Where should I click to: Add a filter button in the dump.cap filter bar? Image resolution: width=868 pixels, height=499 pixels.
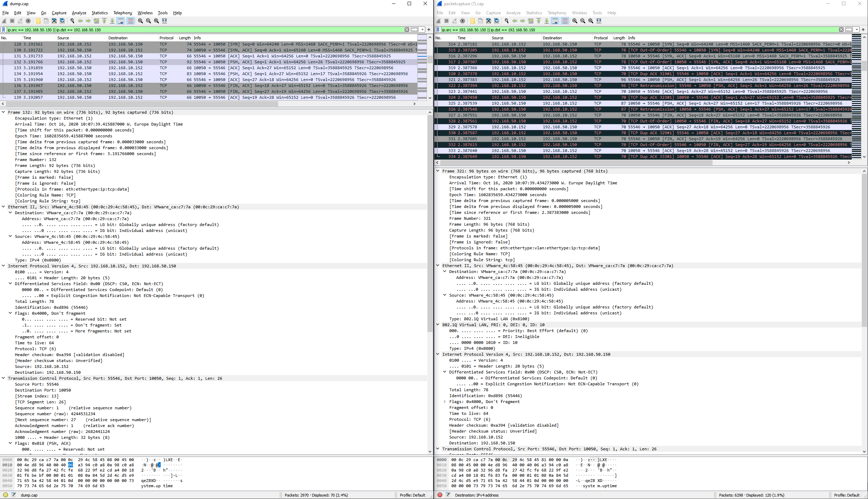(x=429, y=30)
